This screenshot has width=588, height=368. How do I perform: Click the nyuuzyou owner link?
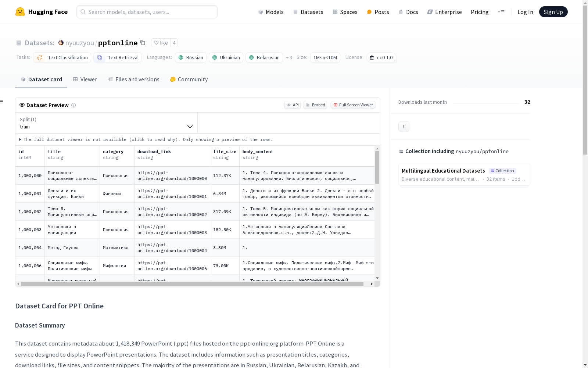pyautogui.click(x=80, y=43)
